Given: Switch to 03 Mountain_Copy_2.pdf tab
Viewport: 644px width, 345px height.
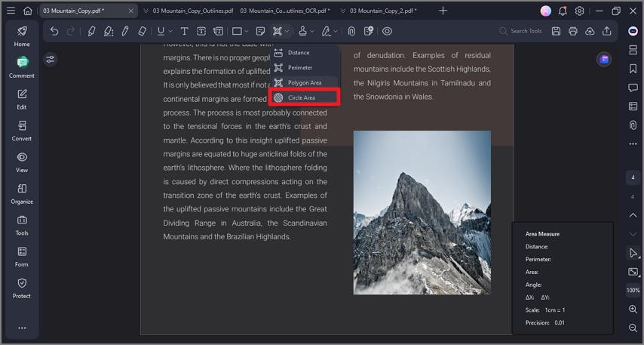Looking at the screenshot, I should click(x=383, y=11).
